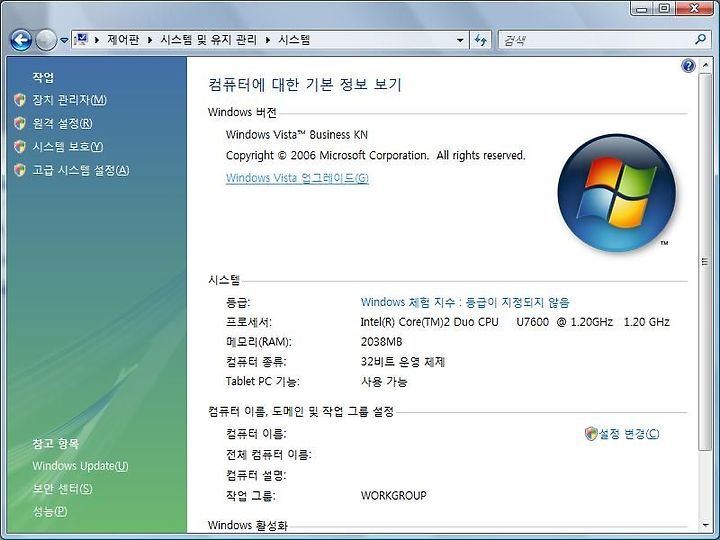The image size is (720, 540).
Task: Click the scrollbar down arrow
Action: point(705,525)
